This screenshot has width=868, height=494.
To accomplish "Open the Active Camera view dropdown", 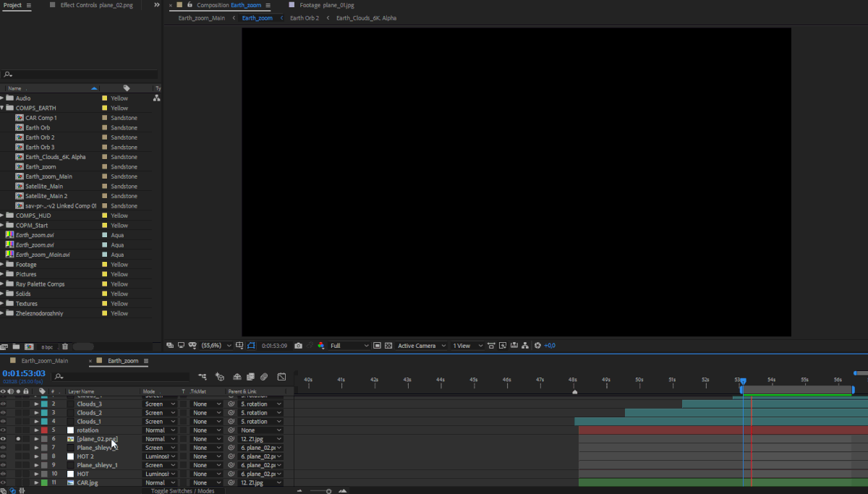I will tap(422, 346).
